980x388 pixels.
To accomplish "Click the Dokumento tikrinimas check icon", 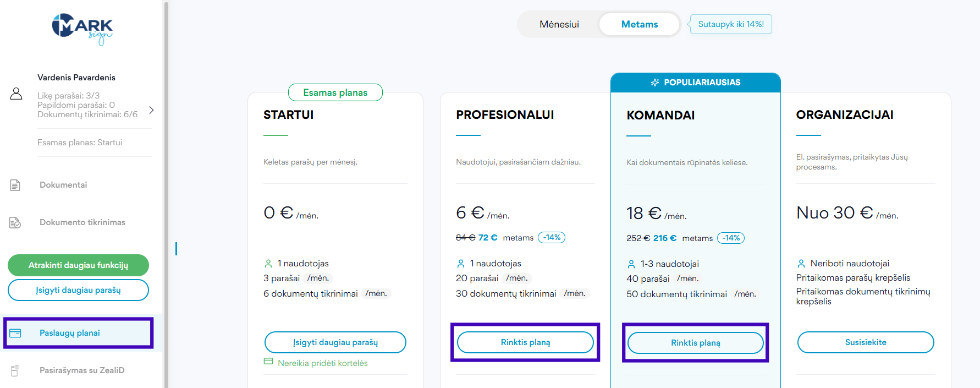I will 15,223.
